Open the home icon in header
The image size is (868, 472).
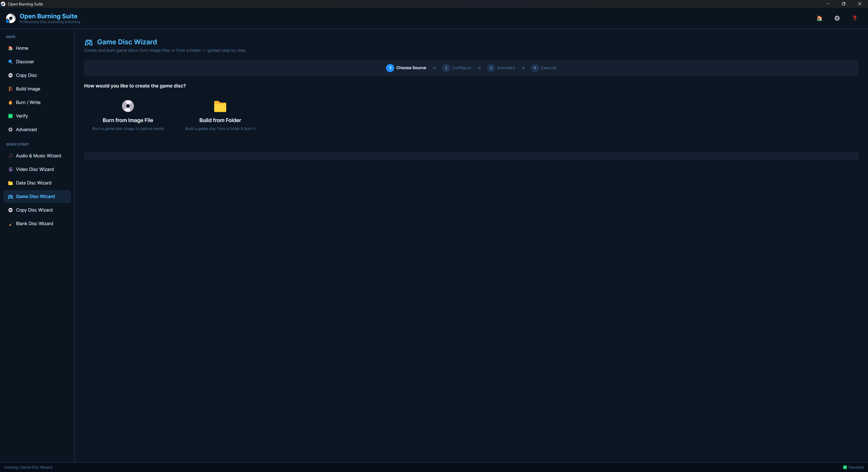pos(819,18)
